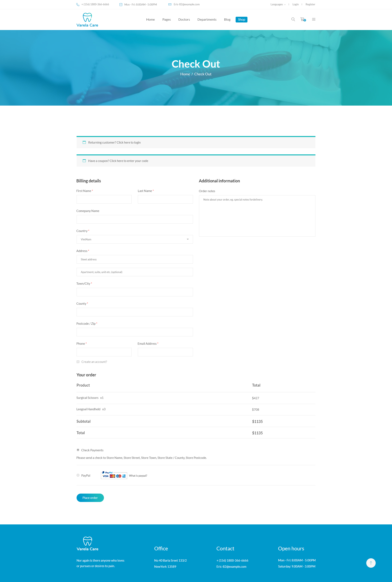Click the search magnifier icon
Viewport: 392px width, 582px height.
293,19
